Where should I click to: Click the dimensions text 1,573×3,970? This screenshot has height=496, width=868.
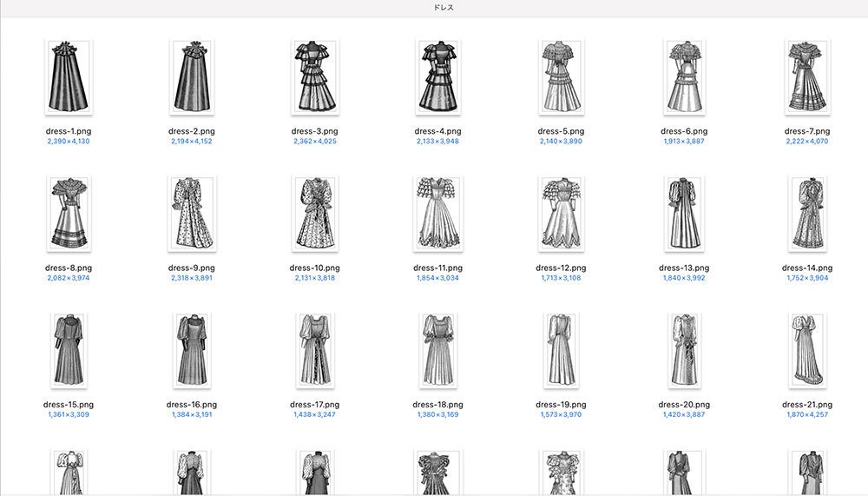[x=561, y=414]
